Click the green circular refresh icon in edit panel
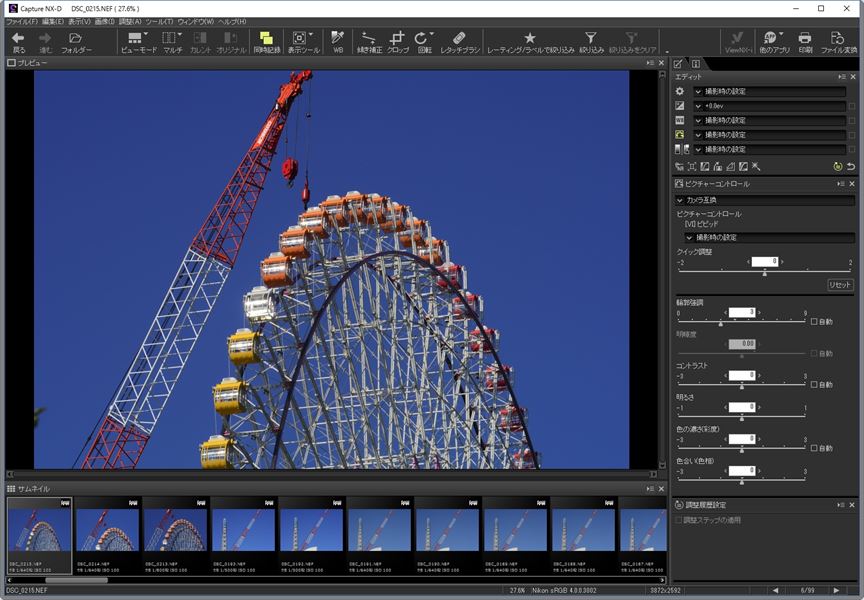Image resolution: width=864 pixels, height=600 pixels. [838, 166]
